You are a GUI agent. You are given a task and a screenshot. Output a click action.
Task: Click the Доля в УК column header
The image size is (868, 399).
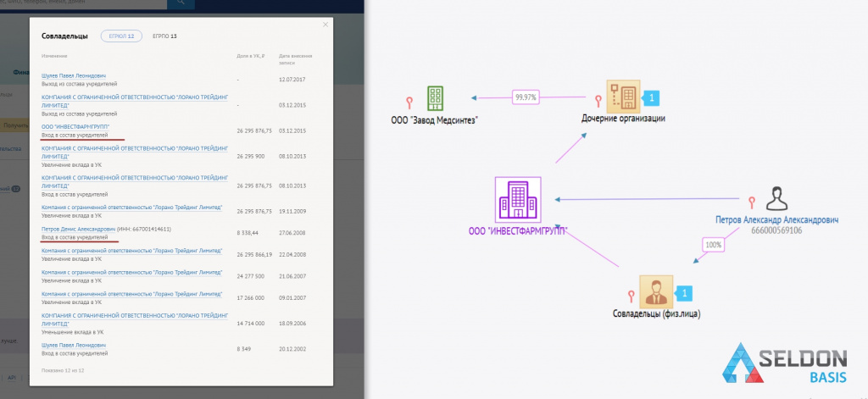coord(249,56)
